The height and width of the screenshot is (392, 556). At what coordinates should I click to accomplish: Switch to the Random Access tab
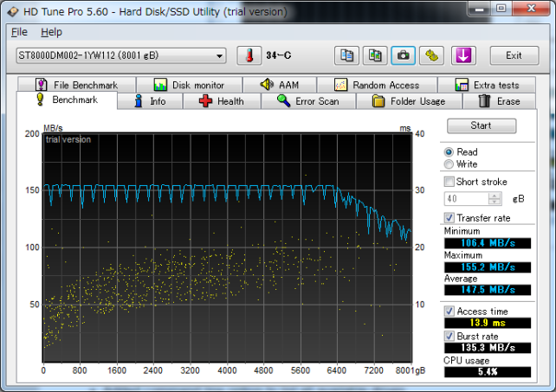click(376, 85)
